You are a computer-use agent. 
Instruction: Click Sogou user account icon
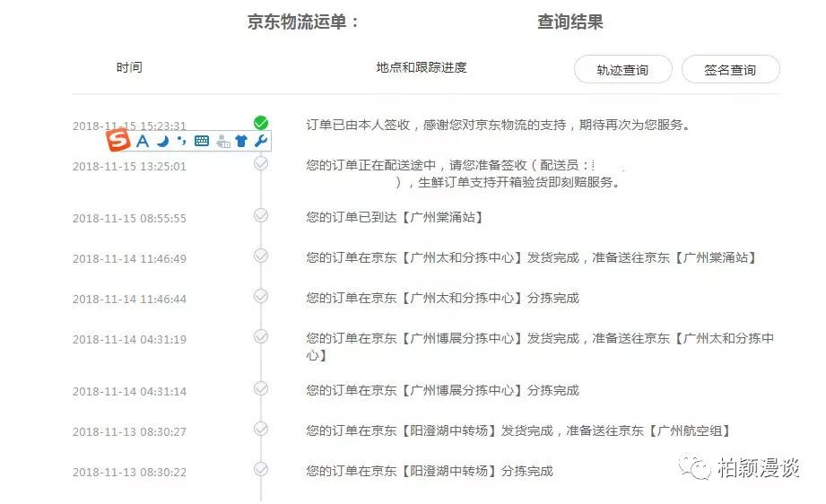point(223,141)
